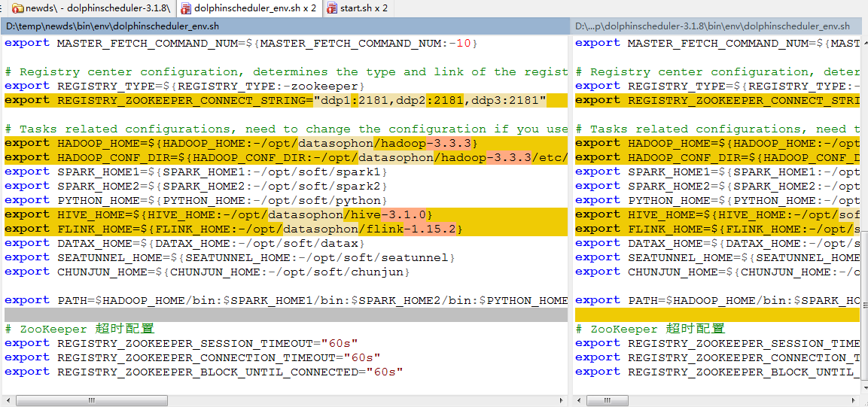Click the REGISTRY_ZOOKEEPER_BLOCK_UNTIL line in the right pane
The height and width of the screenshot is (407, 868).
click(719, 372)
